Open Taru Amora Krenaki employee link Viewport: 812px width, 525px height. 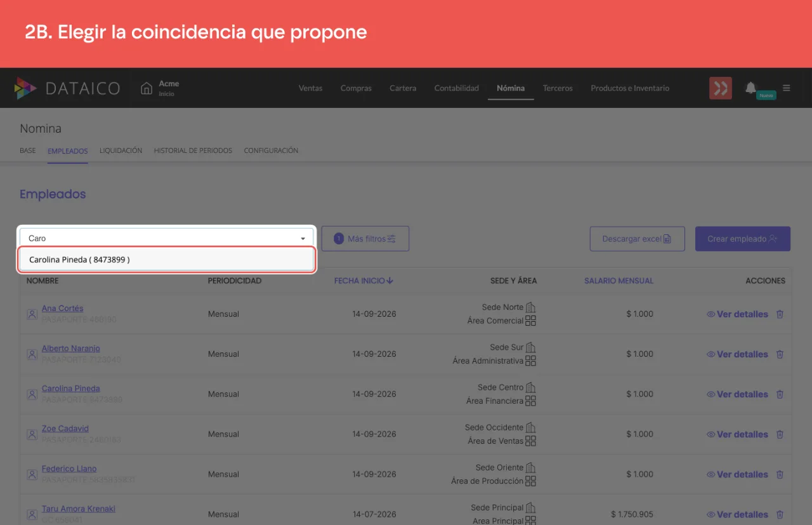(x=79, y=508)
